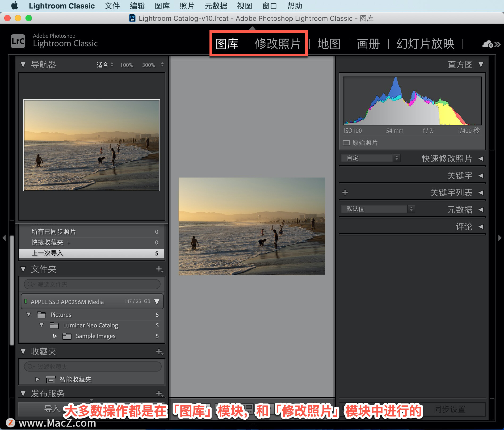Collapse the 文件夹 panel
The width and height of the screenshot is (504, 430).
point(23,269)
